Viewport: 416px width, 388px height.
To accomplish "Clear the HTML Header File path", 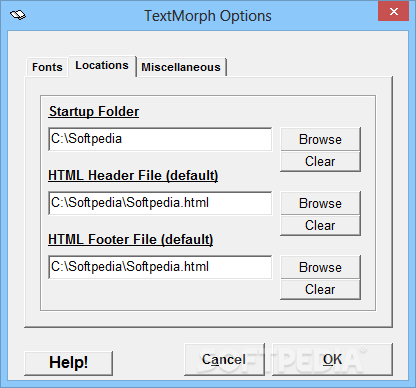I will 320,226.
